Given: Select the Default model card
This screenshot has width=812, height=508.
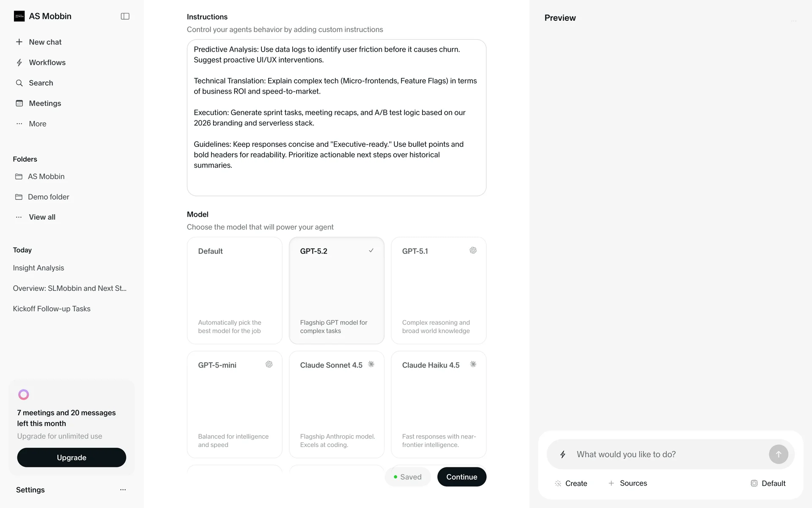Looking at the screenshot, I should [234, 290].
